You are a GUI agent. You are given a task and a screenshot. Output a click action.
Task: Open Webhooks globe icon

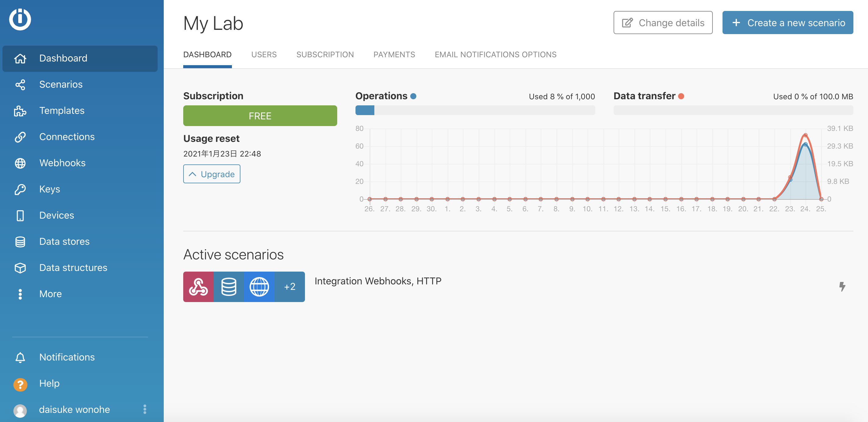[x=20, y=163]
